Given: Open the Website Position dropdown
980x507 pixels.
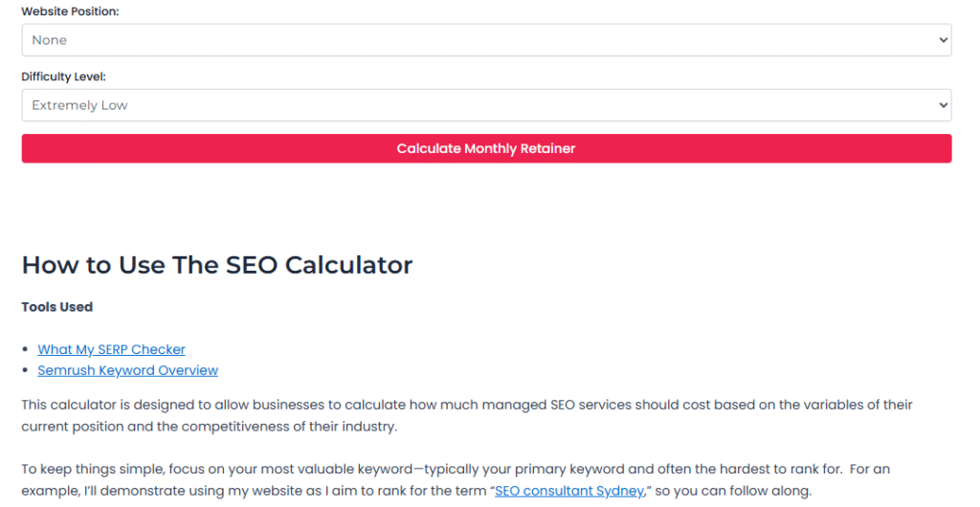Looking at the screenshot, I should click(x=486, y=40).
